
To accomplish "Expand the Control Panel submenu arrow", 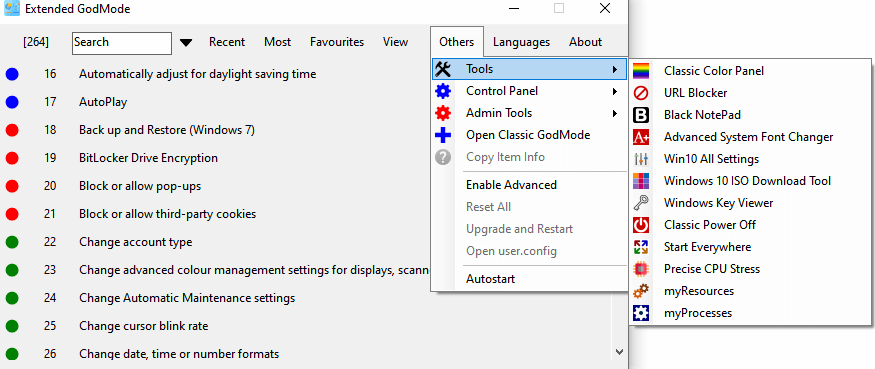I will click(x=614, y=91).
